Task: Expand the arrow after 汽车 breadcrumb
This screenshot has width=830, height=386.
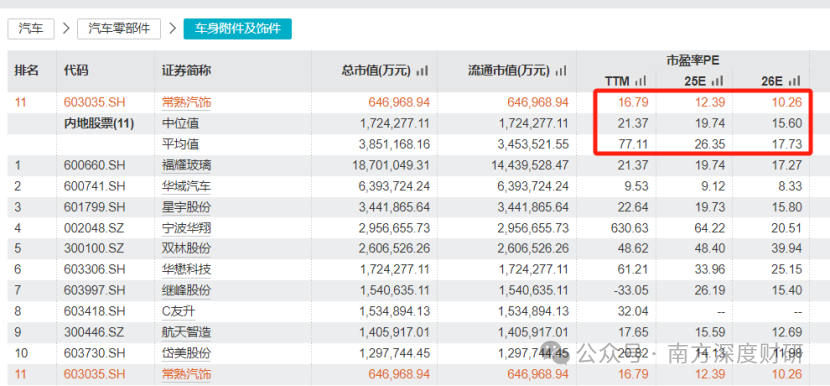Action: (66, 29)
